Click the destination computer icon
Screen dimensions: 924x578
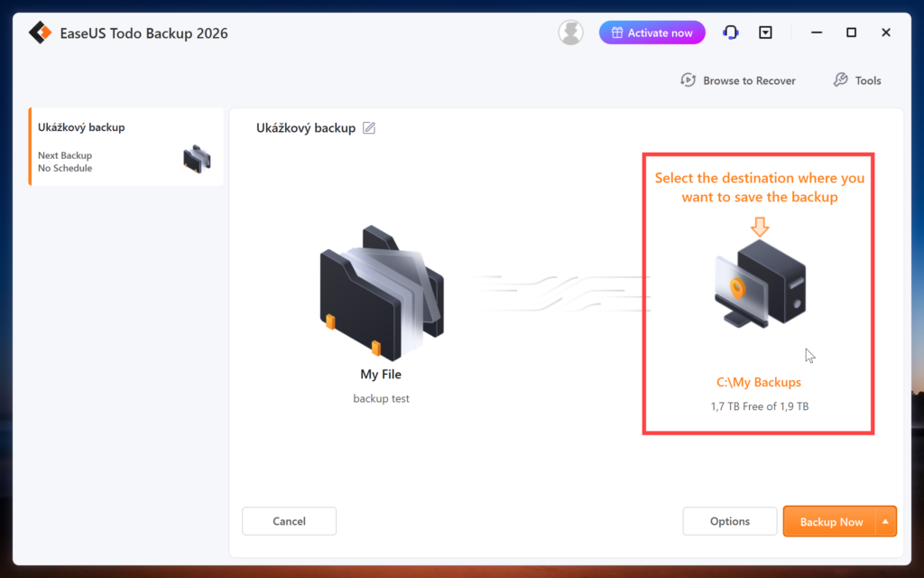point(760,284)
